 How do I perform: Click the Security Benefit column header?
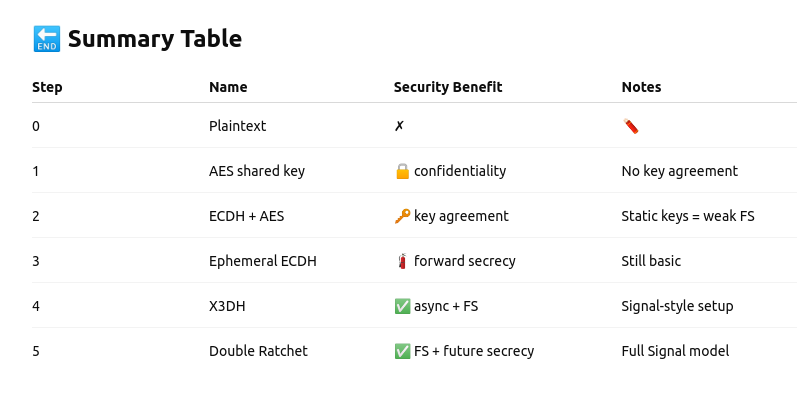448,87
